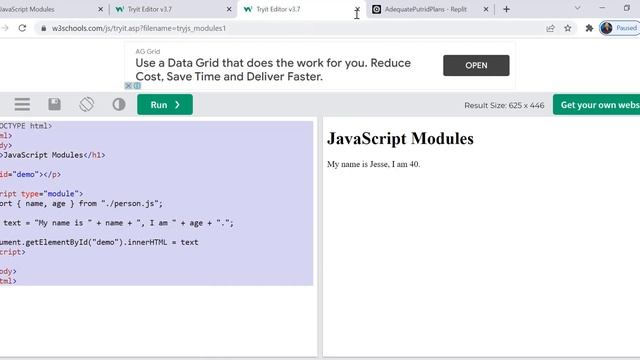Screen dimensions: 640x360
Task: Click the getElementById("demo") code line
Action: point(99,242)
